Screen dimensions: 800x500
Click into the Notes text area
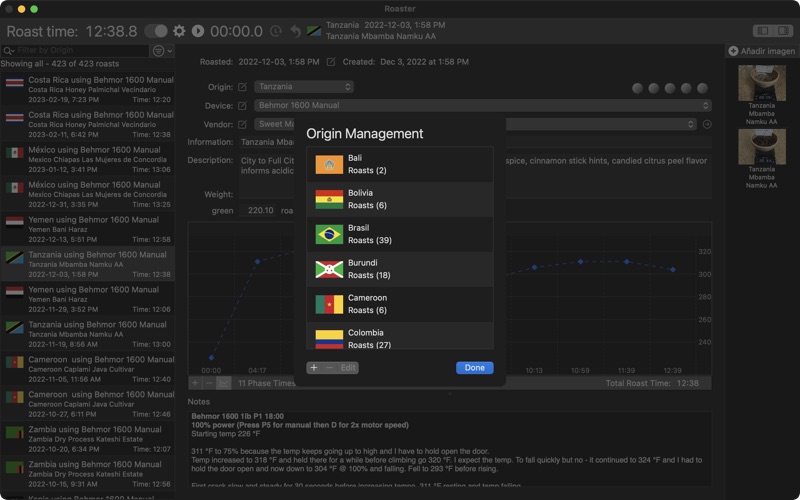pyautogui.click(x=449, y=448)
